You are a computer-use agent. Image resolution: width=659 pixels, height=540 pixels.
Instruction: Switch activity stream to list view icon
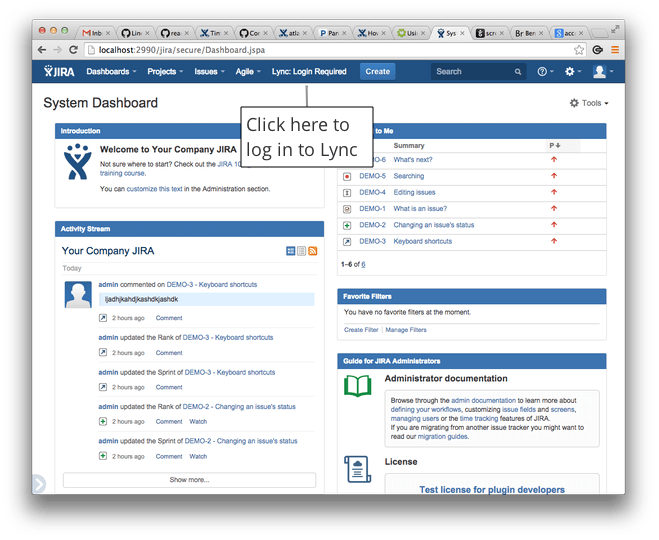pos(301,251)
